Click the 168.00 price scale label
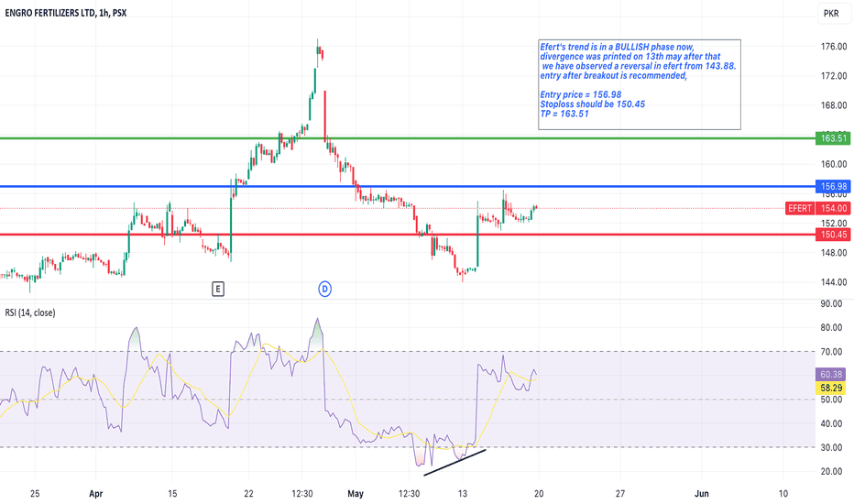This screenshot has height=504, width=854. pos(834,105)
